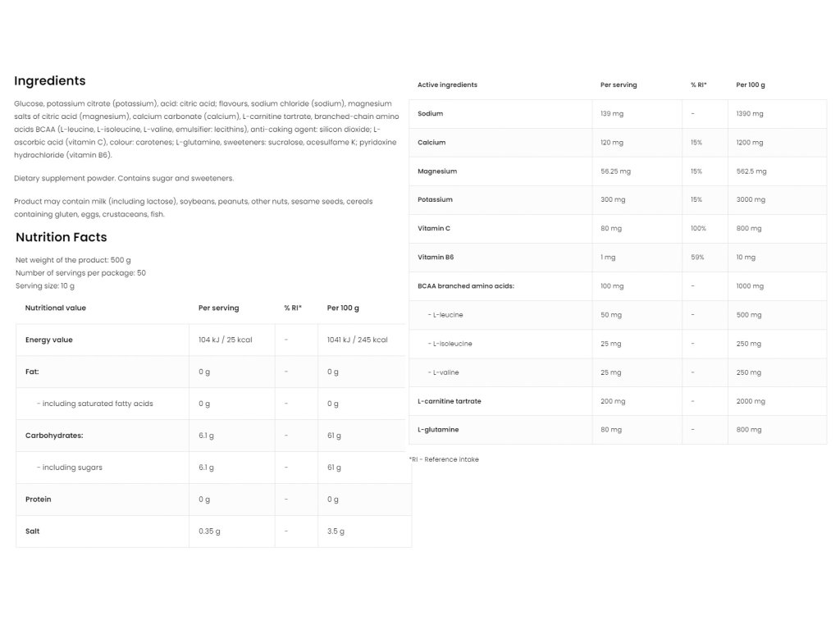Screen dimensions: 840x630
Task: Click the Energy value row label
Action: click(49, 340)
